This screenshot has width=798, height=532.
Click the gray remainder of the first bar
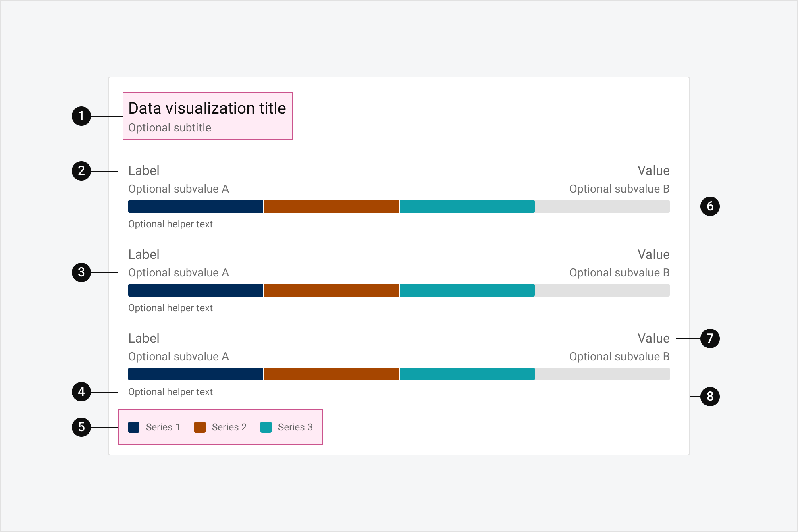tap(602, 206)
